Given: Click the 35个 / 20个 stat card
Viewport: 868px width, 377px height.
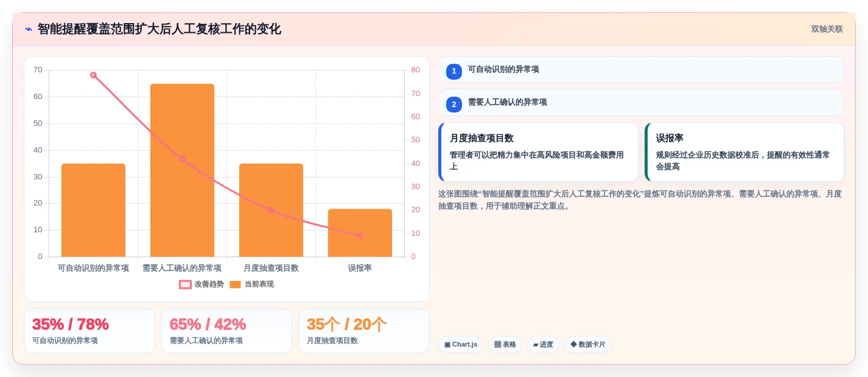Looking at the screenshot, I should point(364,331).
